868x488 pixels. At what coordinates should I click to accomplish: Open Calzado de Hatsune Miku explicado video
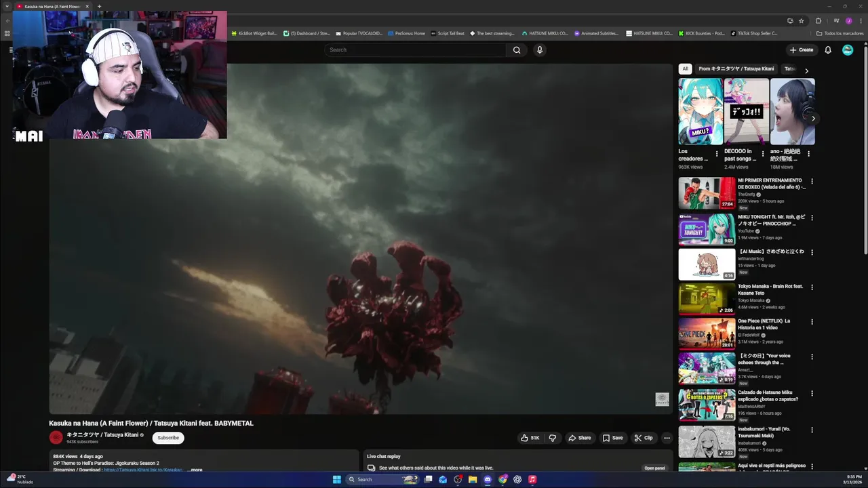707,405
